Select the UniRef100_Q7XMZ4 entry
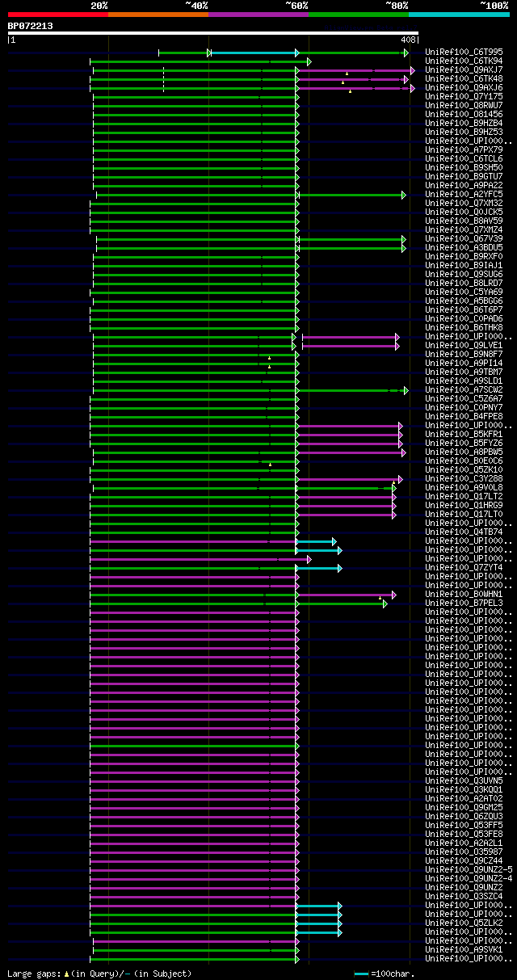Viewport: 517px width, 980px height. [464, 229]
